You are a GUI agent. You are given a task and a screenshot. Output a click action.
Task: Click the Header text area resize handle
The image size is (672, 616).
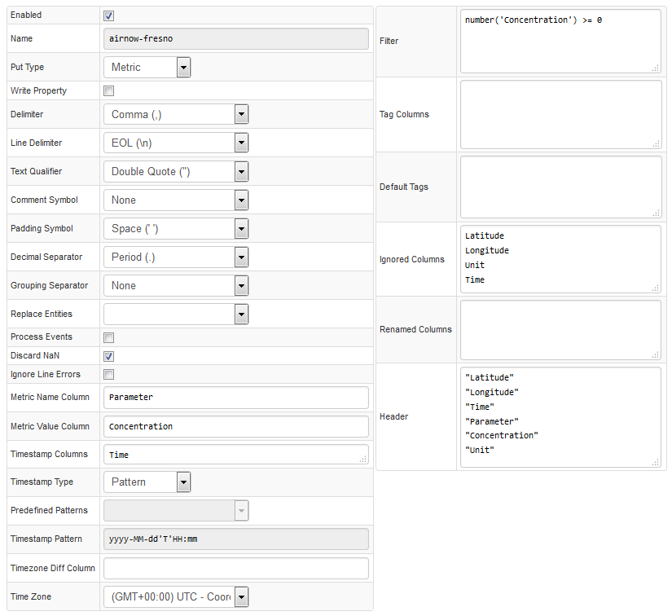[x=656, y=462]
